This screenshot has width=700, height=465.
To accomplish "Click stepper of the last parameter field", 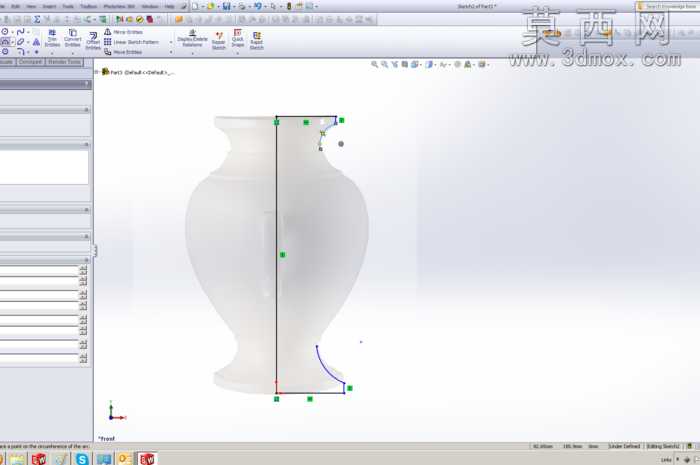I will [83, 357].
